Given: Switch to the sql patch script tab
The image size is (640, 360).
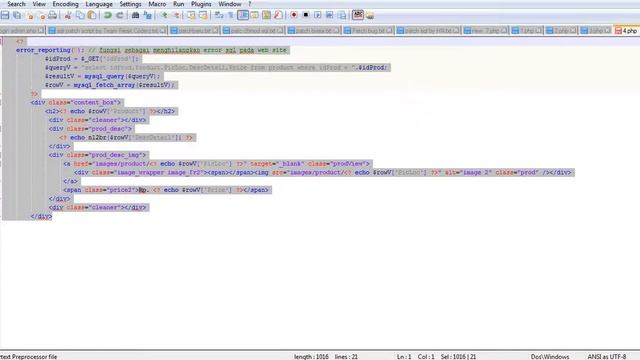Looking at the screenshot, I should point(107,31).
